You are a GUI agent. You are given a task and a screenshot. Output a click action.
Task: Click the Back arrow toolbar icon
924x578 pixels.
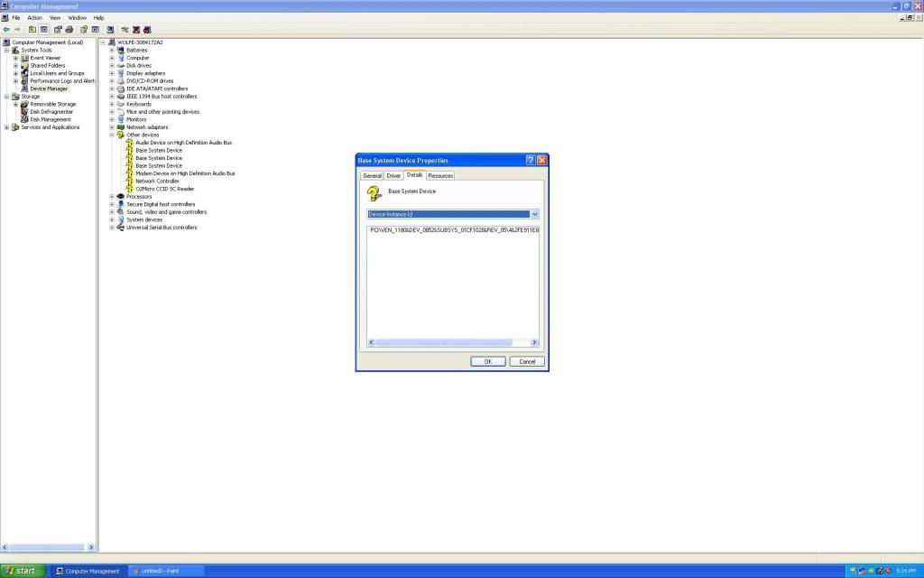coord(6,29)
